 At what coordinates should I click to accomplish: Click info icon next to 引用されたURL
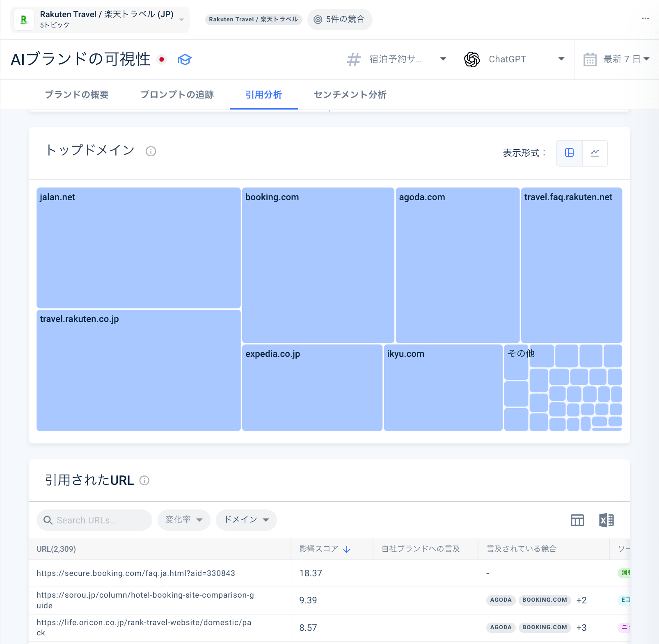click(x=144, y=480)
